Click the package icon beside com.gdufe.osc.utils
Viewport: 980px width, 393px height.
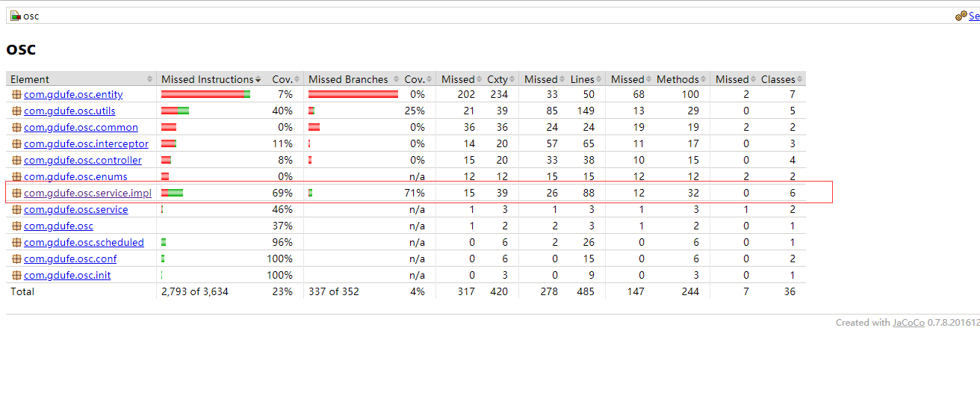click(x=16, y=111)
